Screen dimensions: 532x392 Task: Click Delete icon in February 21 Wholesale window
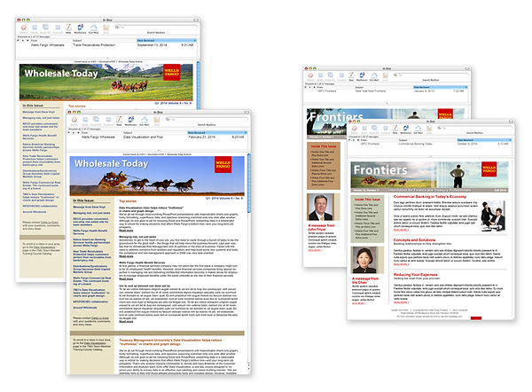[x=74, y=120]
